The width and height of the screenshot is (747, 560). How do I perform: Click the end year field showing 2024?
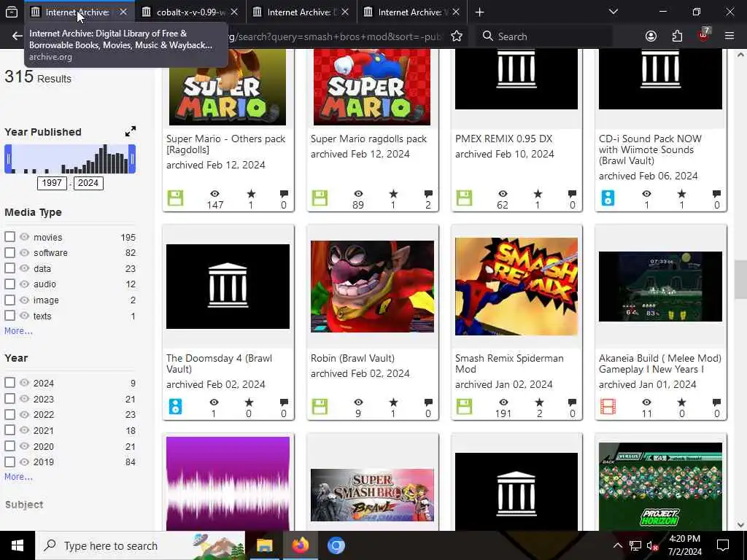pos(88,183)
